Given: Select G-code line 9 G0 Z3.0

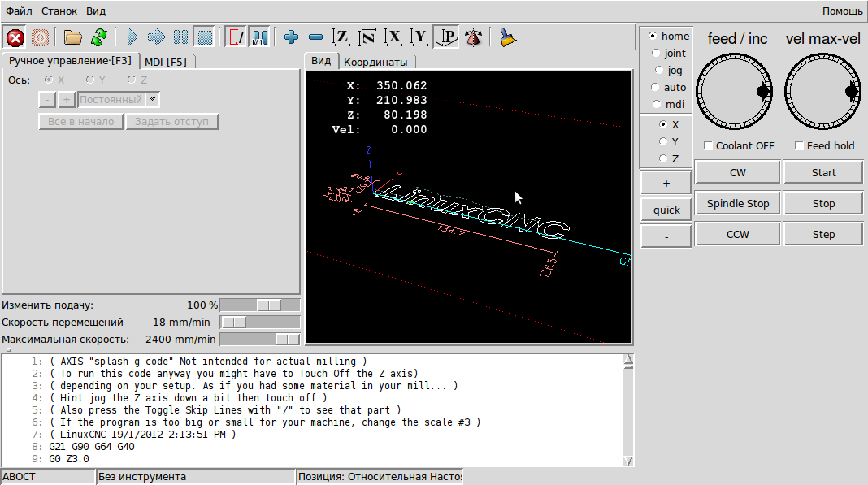Looking at the screenshot, I should click(69, 458).
